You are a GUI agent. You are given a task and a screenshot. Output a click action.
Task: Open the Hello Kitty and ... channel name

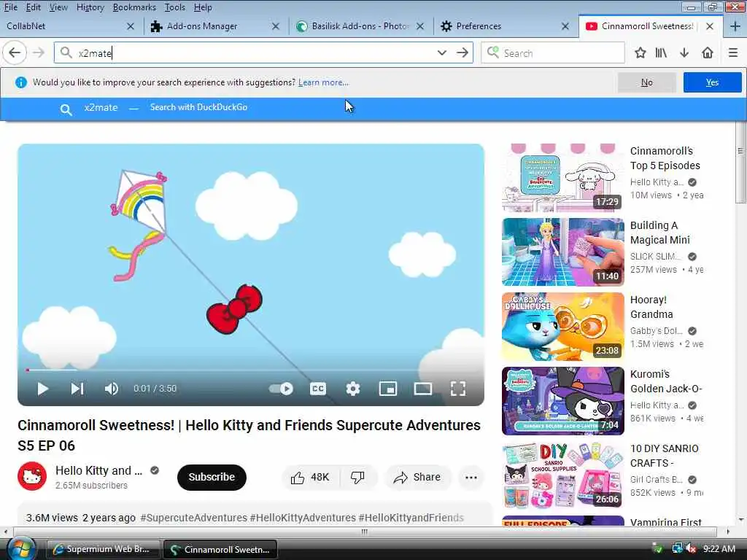(98, 470)
